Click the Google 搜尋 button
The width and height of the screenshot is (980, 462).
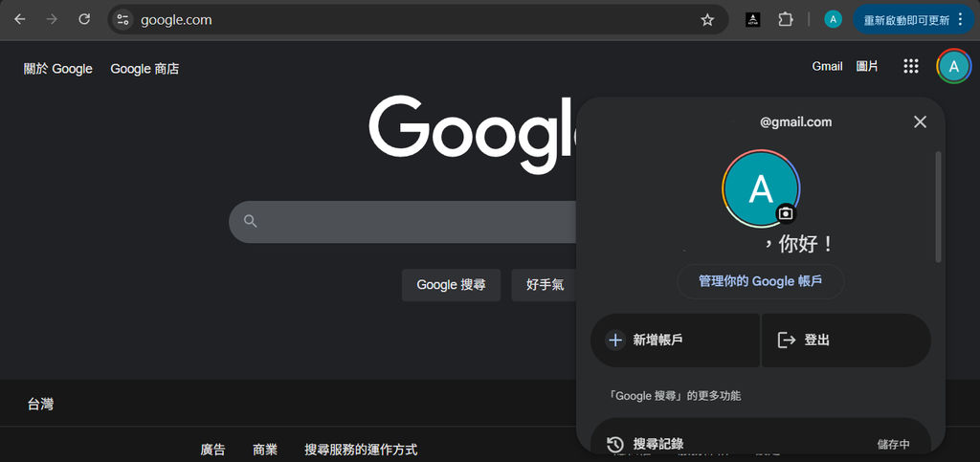(452, 285)
